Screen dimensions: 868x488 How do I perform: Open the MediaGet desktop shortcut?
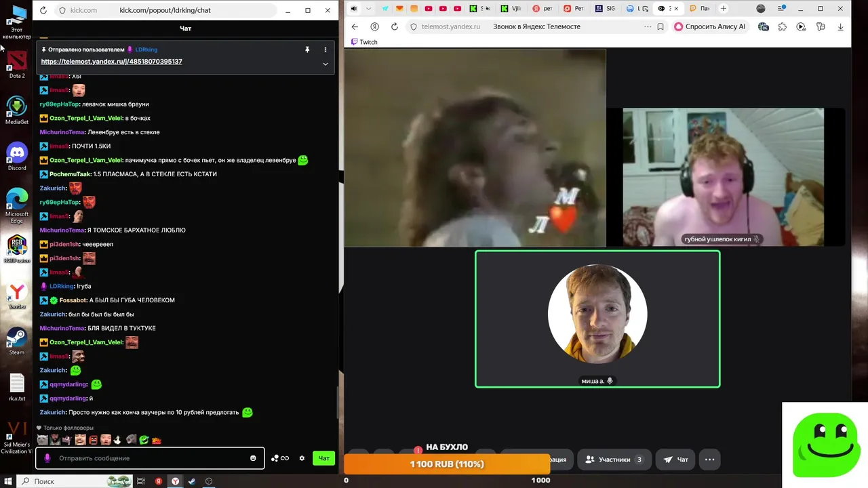coord(17,110)
